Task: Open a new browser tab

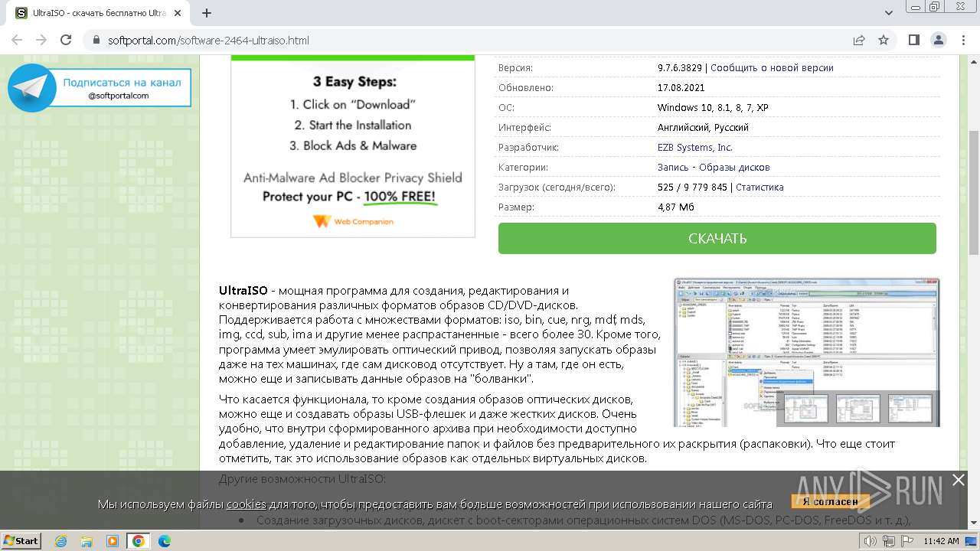Action: (207, 13)
